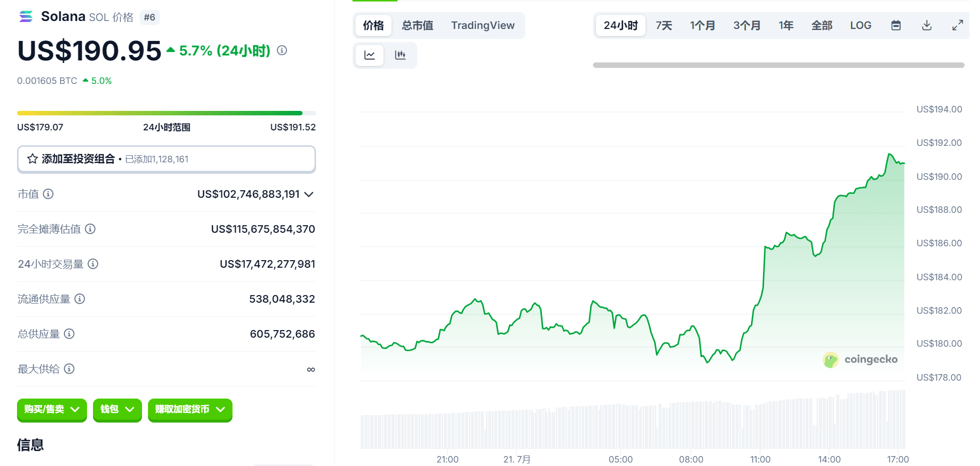The image size is (980, 466).
Task: Select the 价格 chart tab
Action: [x=373, y=25]
